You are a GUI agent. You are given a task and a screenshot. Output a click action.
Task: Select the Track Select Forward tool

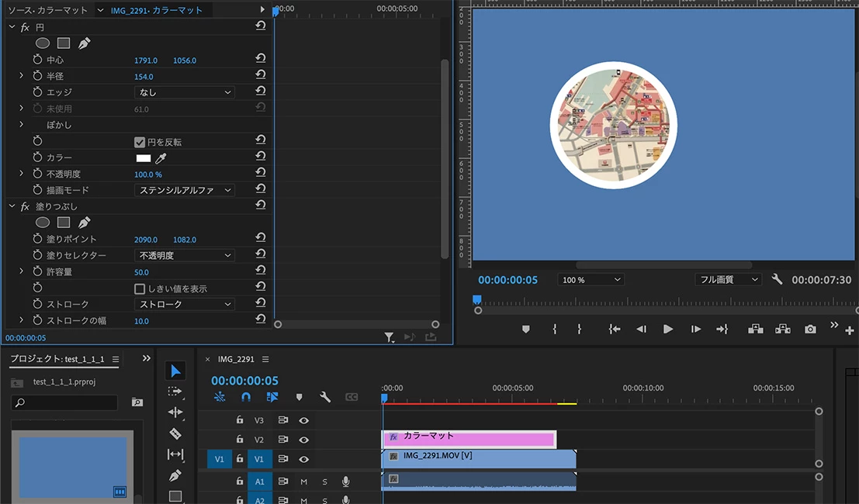click(175, 392)
